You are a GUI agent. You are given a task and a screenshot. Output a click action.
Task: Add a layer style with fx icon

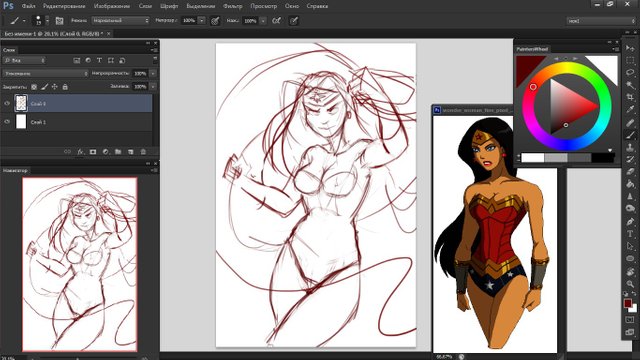pos(80,152)
